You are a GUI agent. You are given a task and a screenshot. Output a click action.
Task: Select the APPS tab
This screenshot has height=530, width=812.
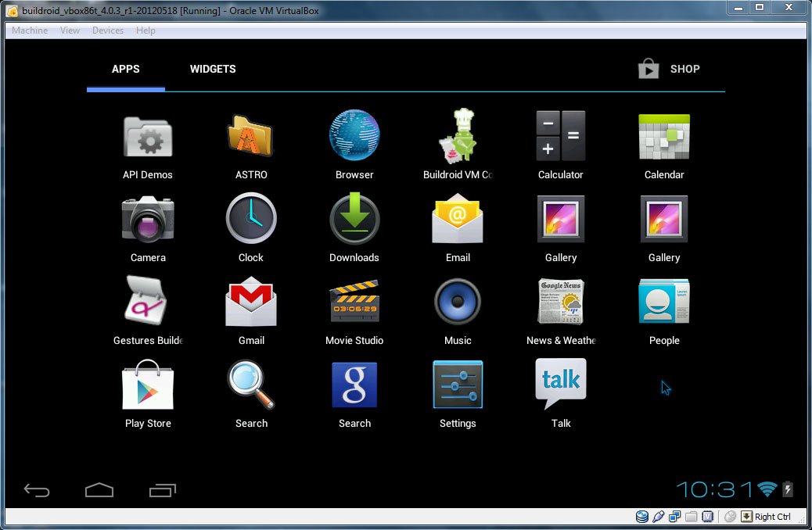126,69
